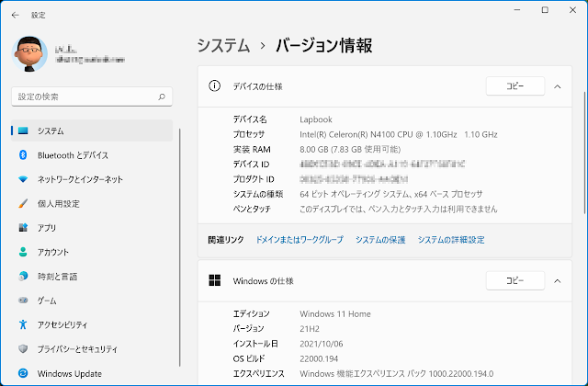Screen dimensions: 588x386
Task: Select 個人用設定 menu label
Action: 59,204
